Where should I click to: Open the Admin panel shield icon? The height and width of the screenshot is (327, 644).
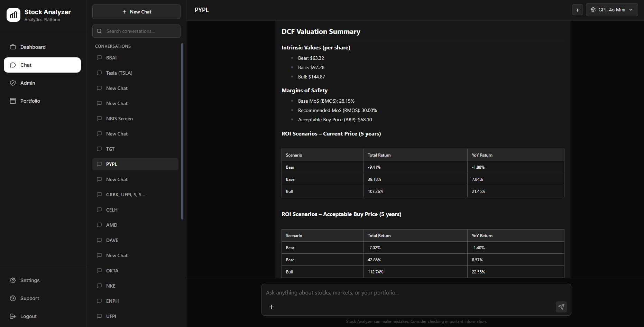(x=13, y=83)
